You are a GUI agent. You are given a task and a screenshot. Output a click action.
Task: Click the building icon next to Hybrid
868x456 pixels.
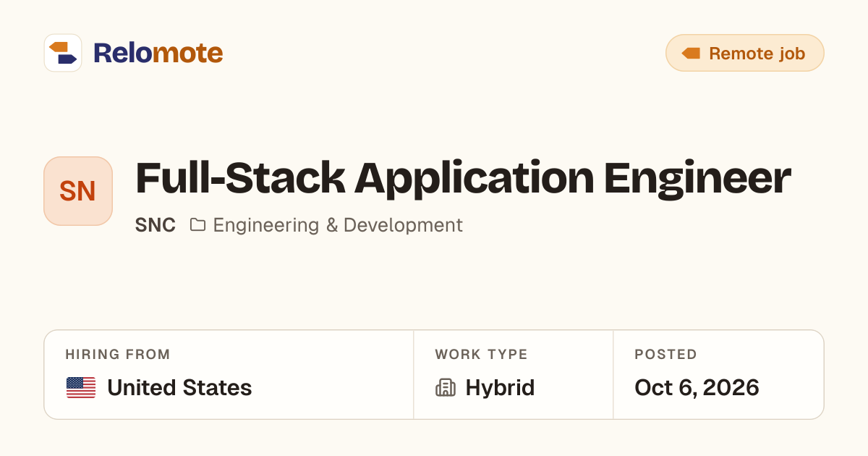446,388
